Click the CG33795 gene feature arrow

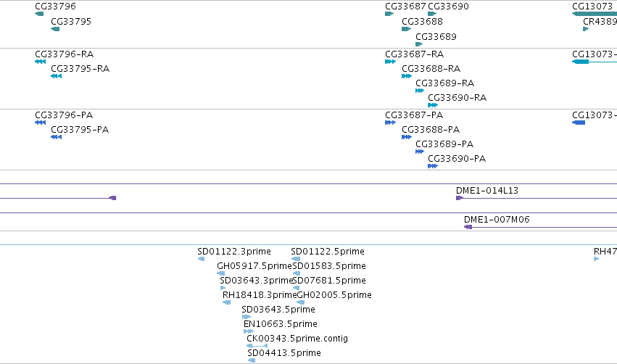tap(55, 29)
